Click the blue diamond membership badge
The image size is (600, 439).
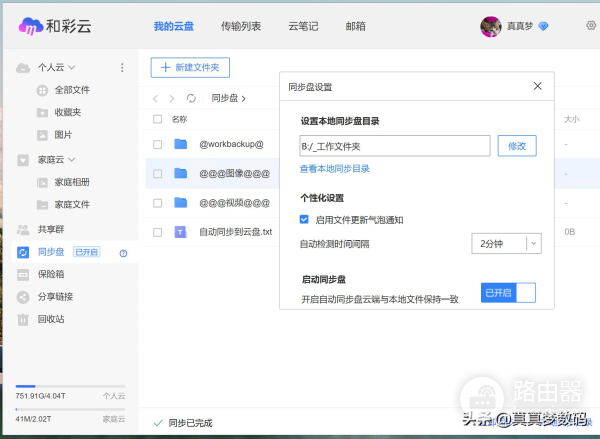click(x=543, y=26)
